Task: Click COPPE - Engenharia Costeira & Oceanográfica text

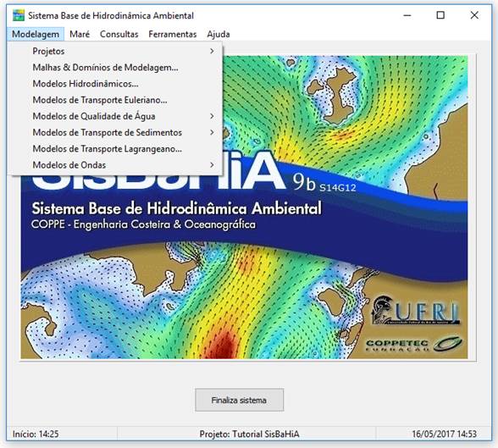Action: tap(143, 224)
